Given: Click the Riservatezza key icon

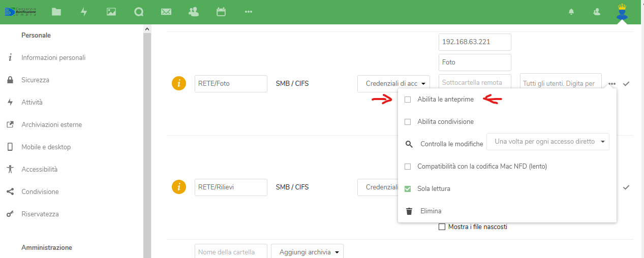Looking at the screenshot, I should pyautogui.click(x=10, y=214).
